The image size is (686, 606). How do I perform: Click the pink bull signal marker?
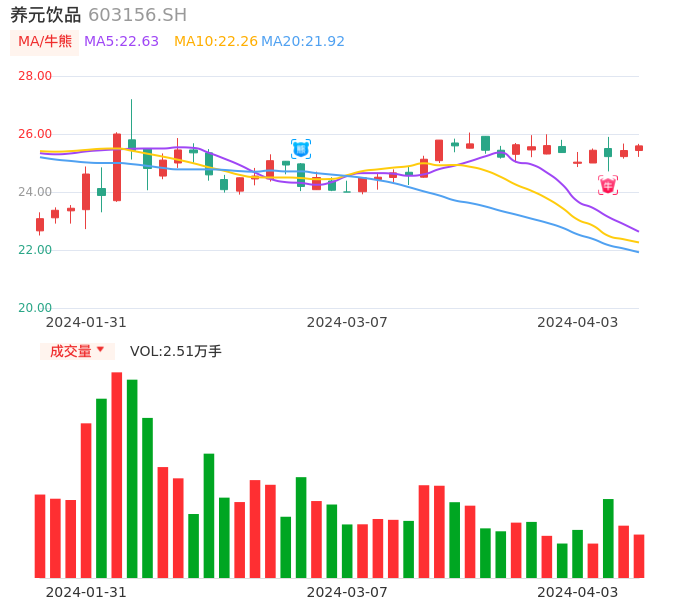[x=608, y=185]
